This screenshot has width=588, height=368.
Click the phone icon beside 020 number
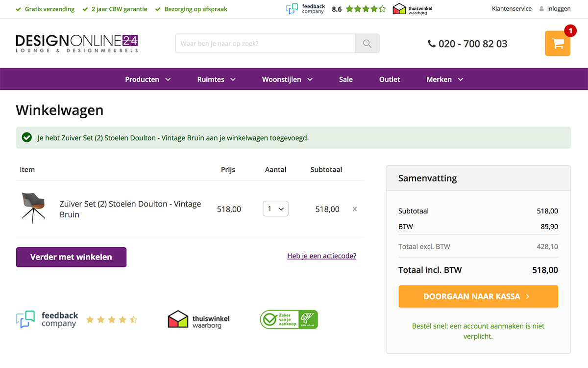[x=431, y=44]
